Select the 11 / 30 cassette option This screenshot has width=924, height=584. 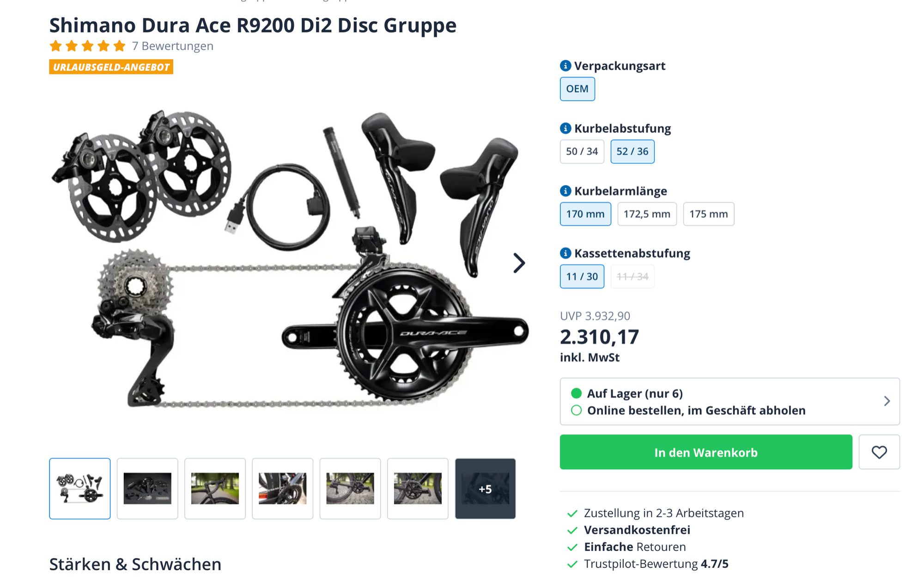582,277
